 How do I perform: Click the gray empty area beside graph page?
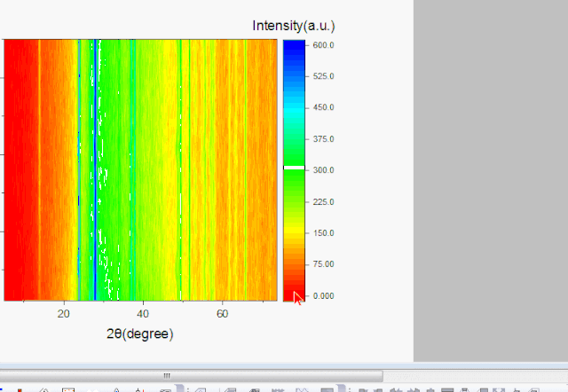[490, 177]
